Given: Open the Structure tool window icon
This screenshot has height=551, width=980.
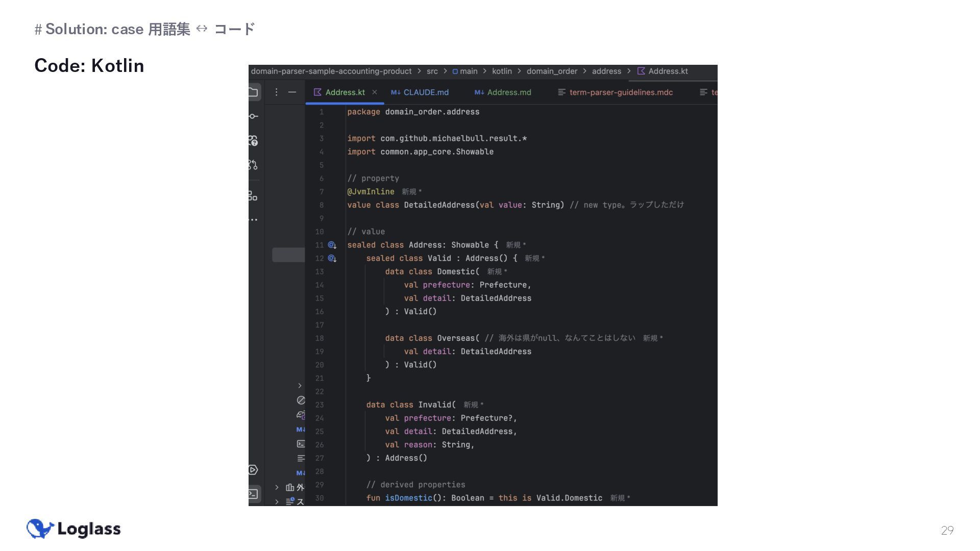Looking at the screenshot, I should tap(253, 196).
